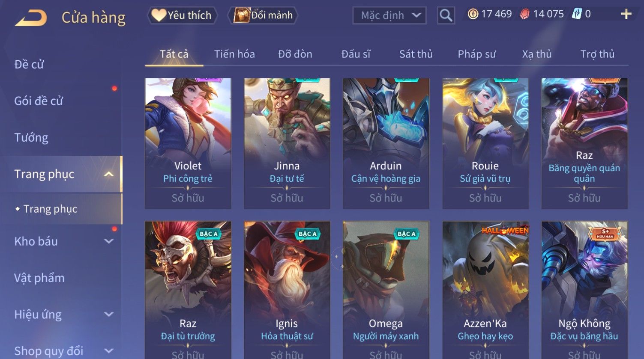Click the back arrow icon
Viewport: 644px width, 359px height.
pyautogui.click(x=31, y=18)
